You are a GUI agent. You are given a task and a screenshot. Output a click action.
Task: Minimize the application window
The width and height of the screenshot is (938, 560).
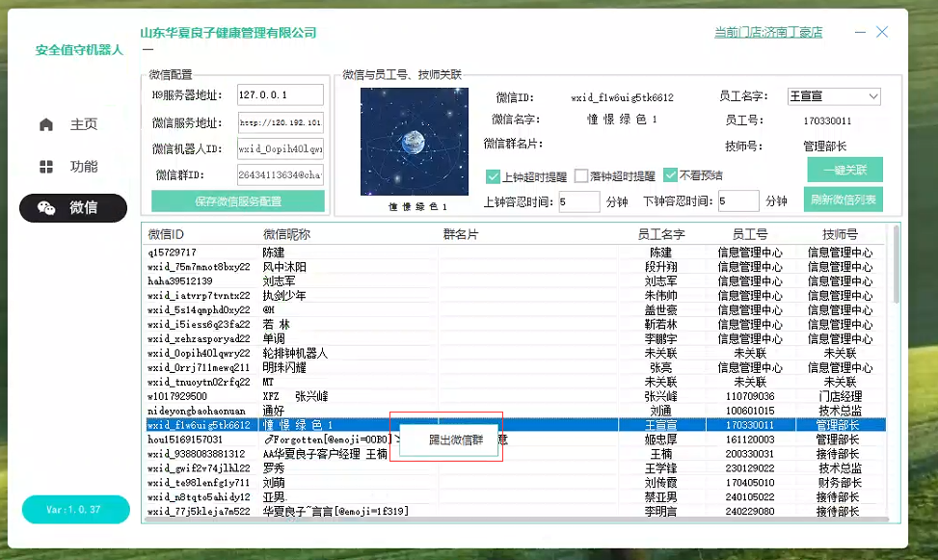(859, 32)
